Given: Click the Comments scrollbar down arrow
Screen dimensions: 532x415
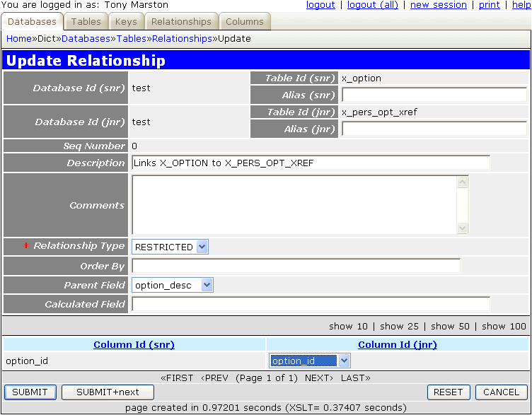Looking at the screenshot, I should click(463, 228).
